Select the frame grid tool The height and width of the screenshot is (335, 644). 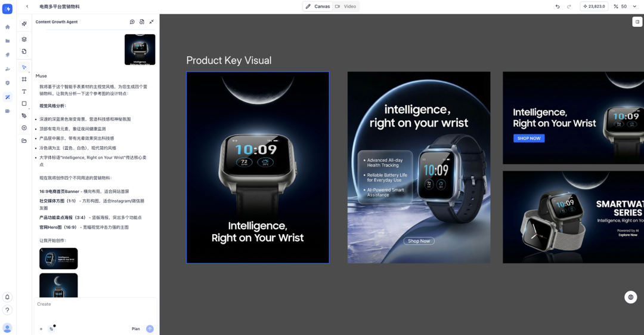click(24, 79)
